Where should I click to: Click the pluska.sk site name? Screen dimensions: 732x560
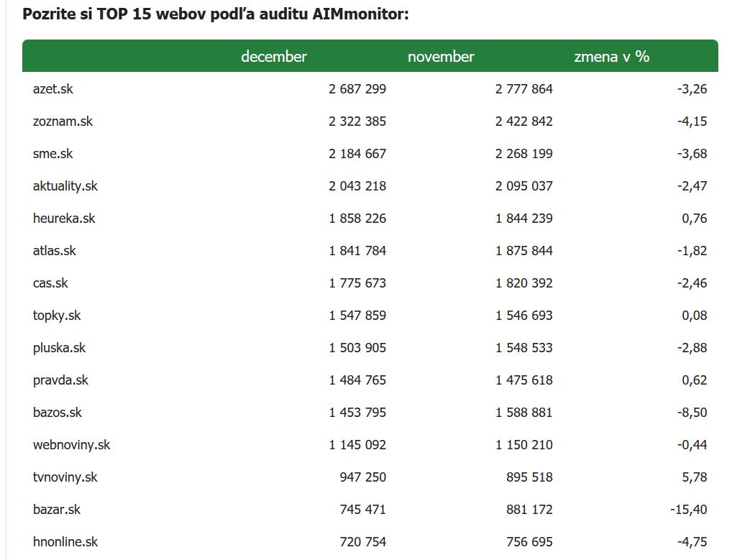click(59, 348)
